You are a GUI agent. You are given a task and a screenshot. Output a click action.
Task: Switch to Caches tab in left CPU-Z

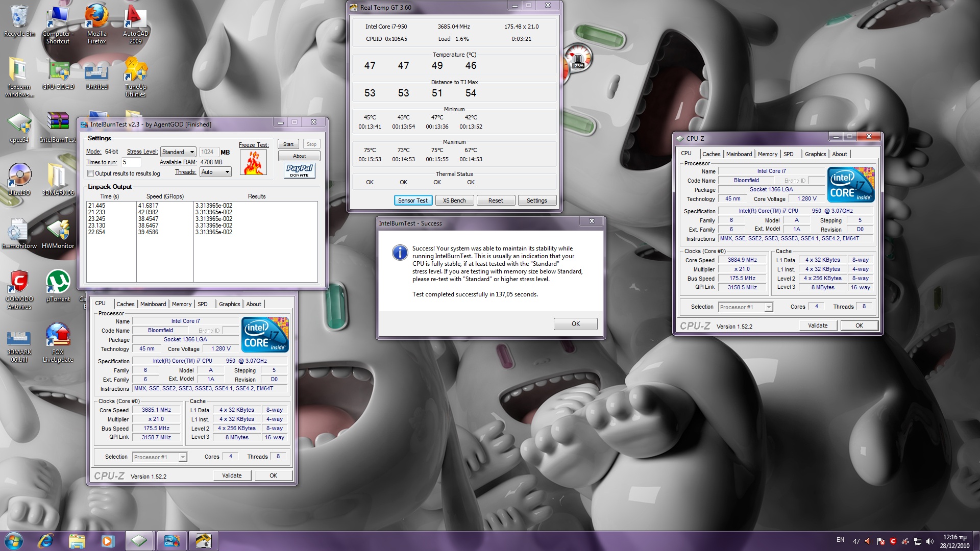click(125, 304)
